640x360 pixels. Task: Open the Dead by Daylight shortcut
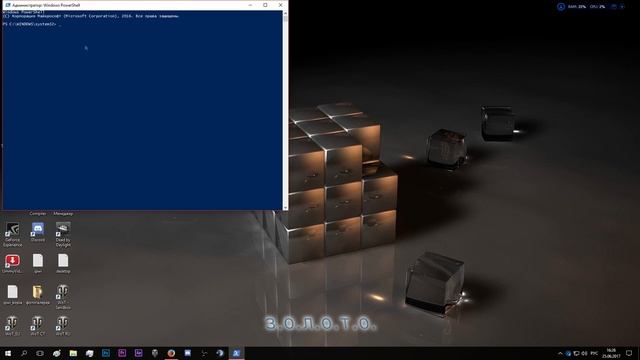click(63, 234)
